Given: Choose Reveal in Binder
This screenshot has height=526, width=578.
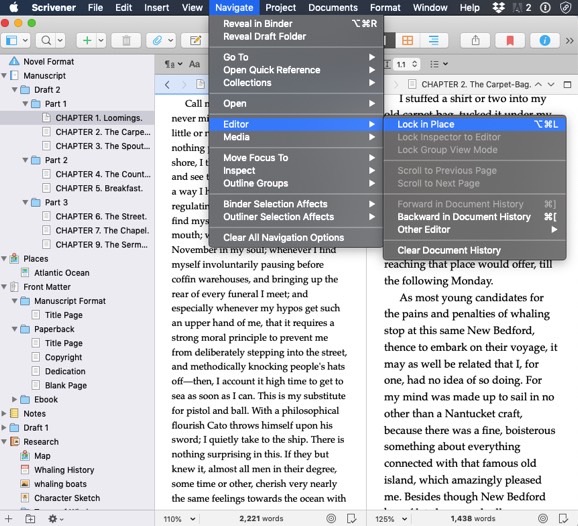Looking at the screenshot, I should pos(296,24).
